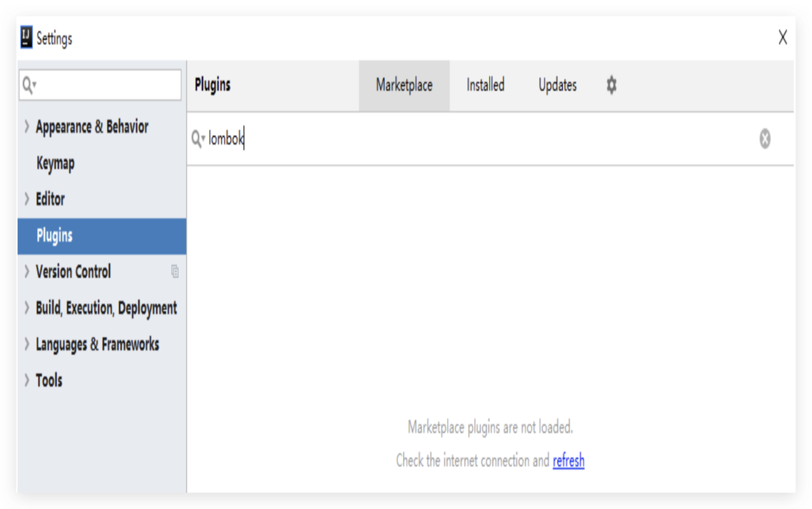The image size is (812, 509).
Task: Click the IntelliJ IDEA logo icon
Action: 26,37
